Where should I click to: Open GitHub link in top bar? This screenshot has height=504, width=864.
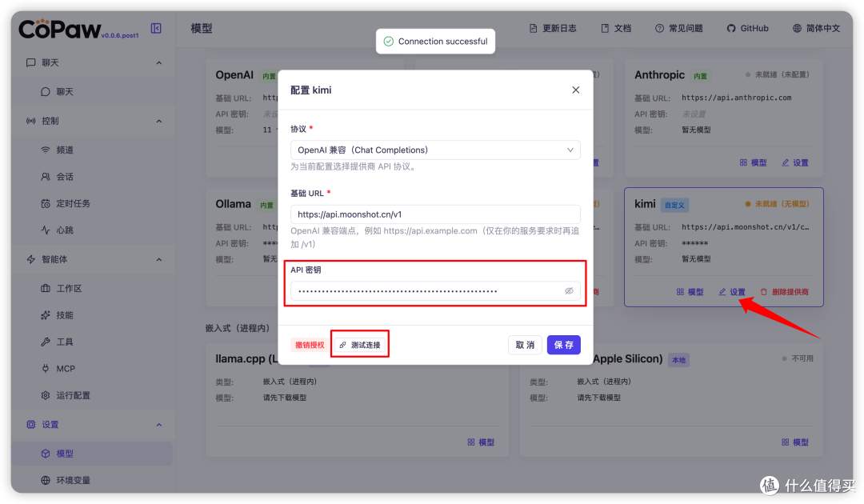(x=747, y=28)
